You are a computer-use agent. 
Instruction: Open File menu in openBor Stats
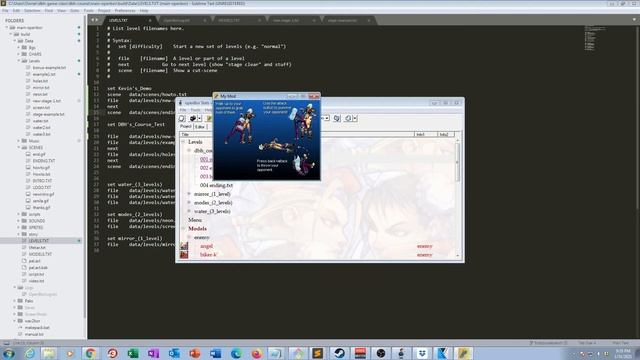tap(183, 110)
